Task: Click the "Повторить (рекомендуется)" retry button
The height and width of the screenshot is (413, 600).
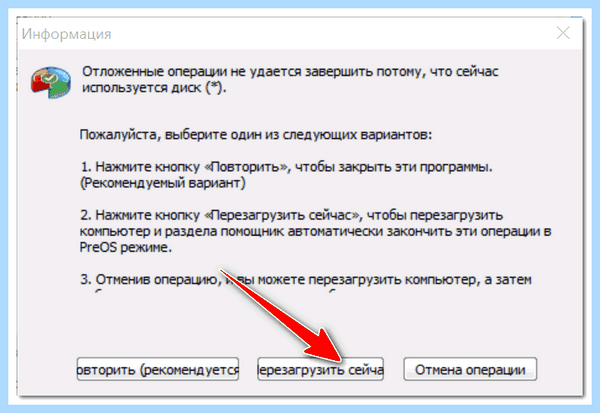Action: [x=158, y=369]
